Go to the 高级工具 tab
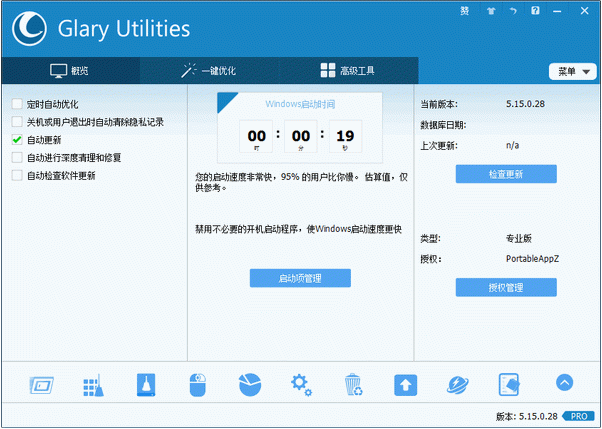602x429 pixels. click(347, 71)
